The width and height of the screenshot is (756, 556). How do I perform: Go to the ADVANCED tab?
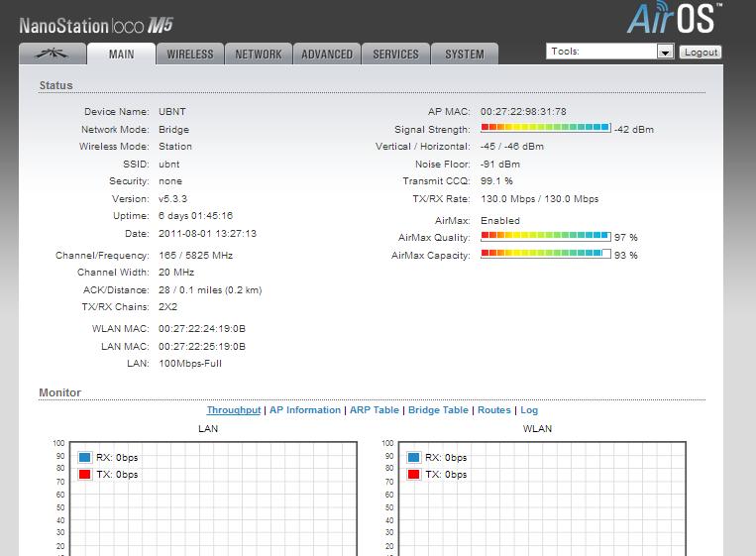click(327, 55)
